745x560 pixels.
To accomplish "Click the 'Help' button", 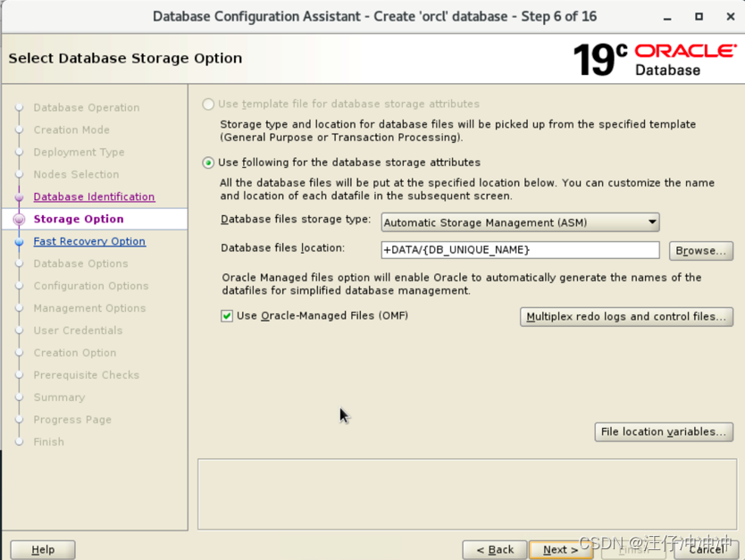I will pyautogui.click(x=42, y=549).
